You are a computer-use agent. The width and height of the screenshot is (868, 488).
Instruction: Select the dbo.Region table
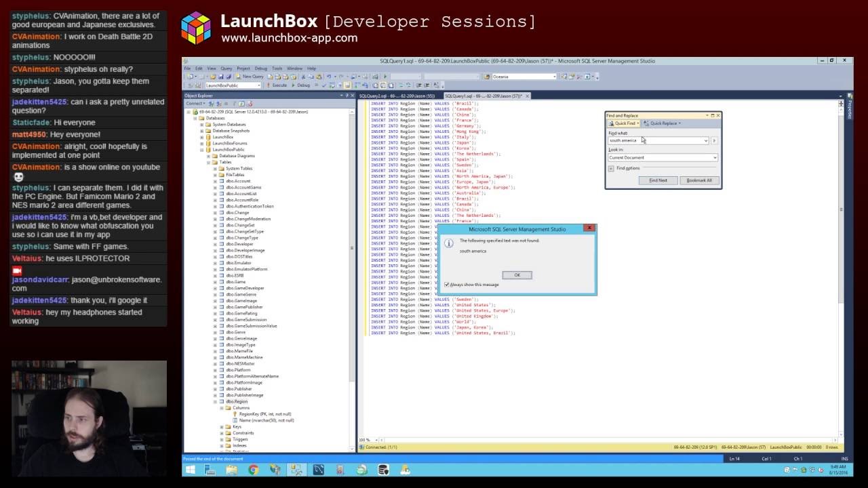click(x=237, y=401)
